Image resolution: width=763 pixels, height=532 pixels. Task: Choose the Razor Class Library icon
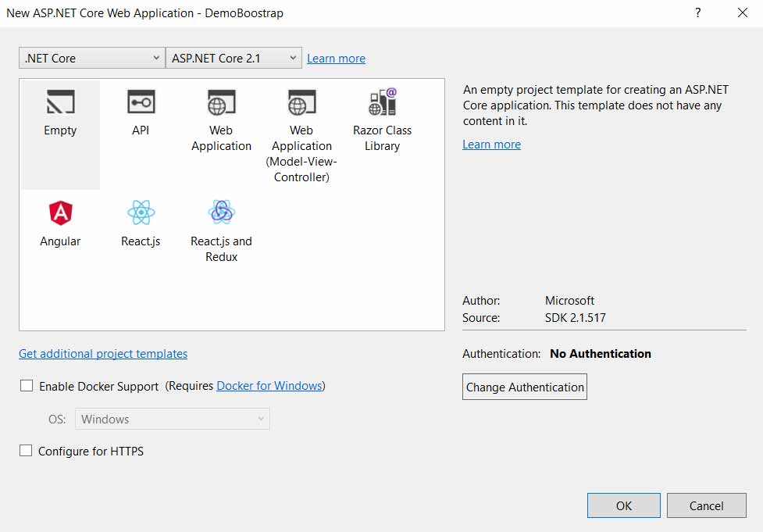(383, 102)
